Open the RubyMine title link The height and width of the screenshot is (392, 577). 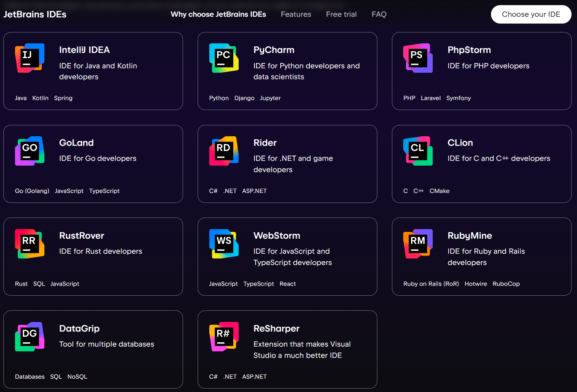click(x=470, y=236)
